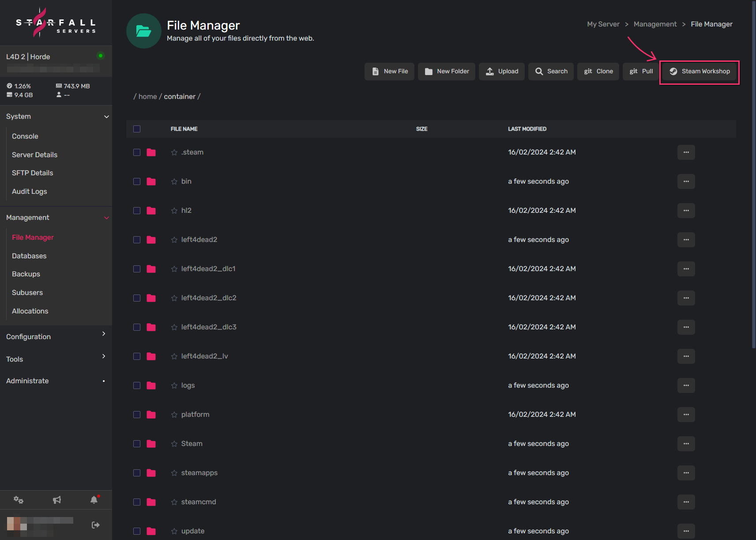This screenshot has width=756, height=540.
Task: Check the steamapps folder checkbox
Action: pyautogui.click(x=137, y=473)
